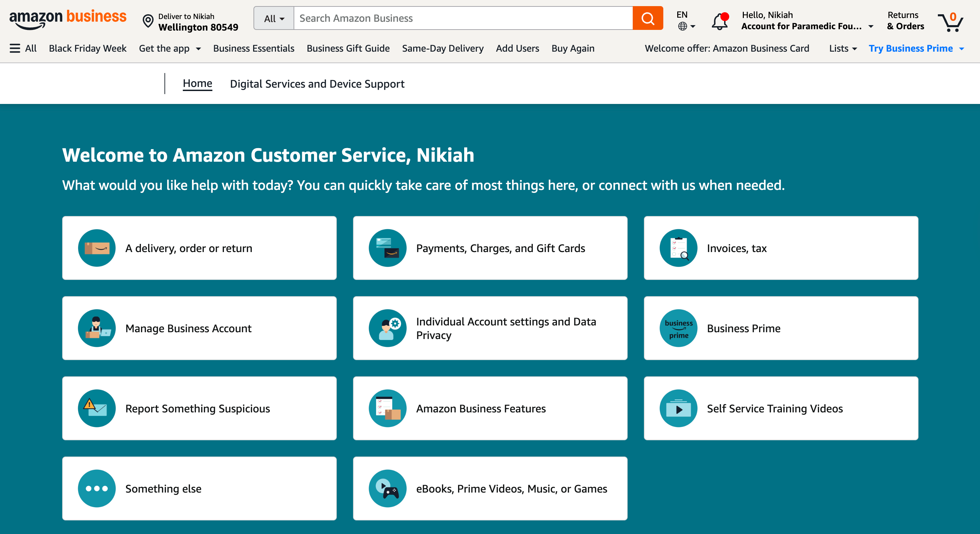Open the notifications bell icon
The height and width of the screenshot is (534, 980).
(720, 21)
